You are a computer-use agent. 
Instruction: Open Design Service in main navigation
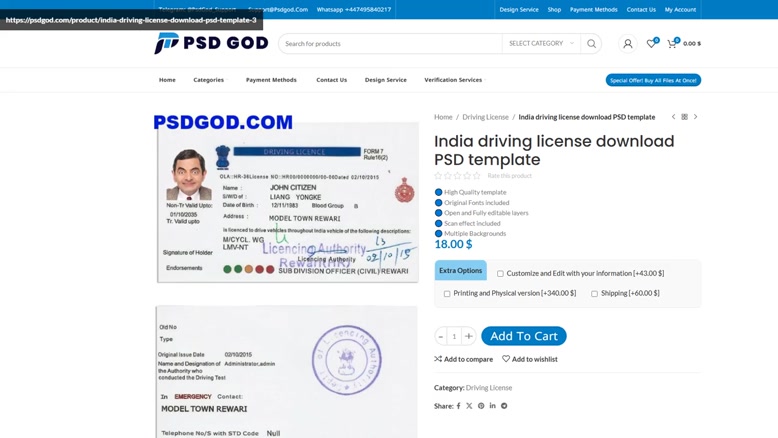(386, 80)
